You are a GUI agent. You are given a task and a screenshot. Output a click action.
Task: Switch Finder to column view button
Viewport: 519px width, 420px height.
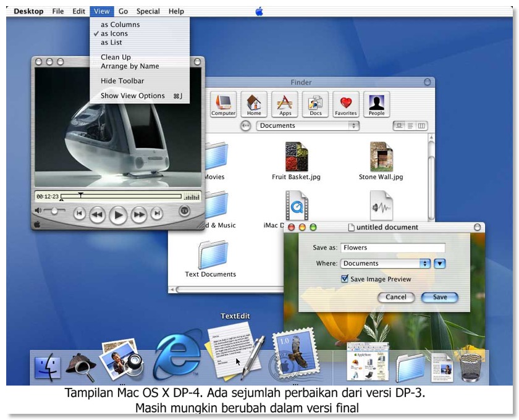(421, 126)
